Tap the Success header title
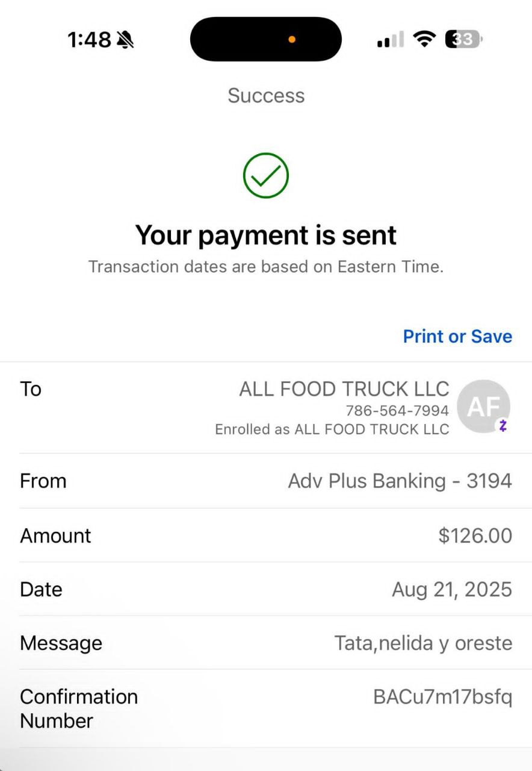Viewport: 532px width, 771px height. [x=266, y=95]
